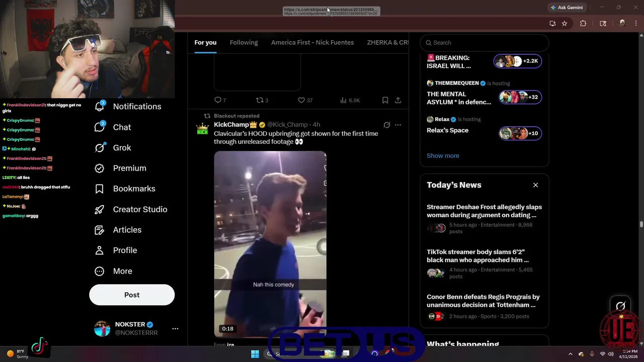Viewport: 644px width, 362px height.
Task: Play the KickChamp video
Action: pos(270,244)
